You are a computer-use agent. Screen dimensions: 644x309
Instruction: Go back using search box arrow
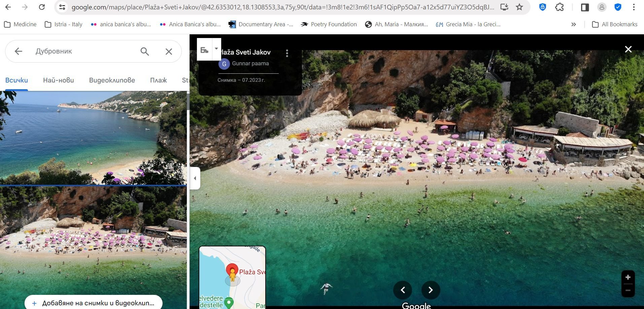click(x=19, y=51)
